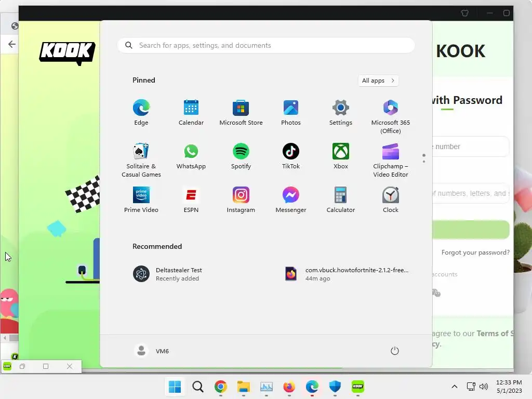Open Clipchamp Video Editor
The width and height of the screenshot is (532, 399).
coord(391,160)
